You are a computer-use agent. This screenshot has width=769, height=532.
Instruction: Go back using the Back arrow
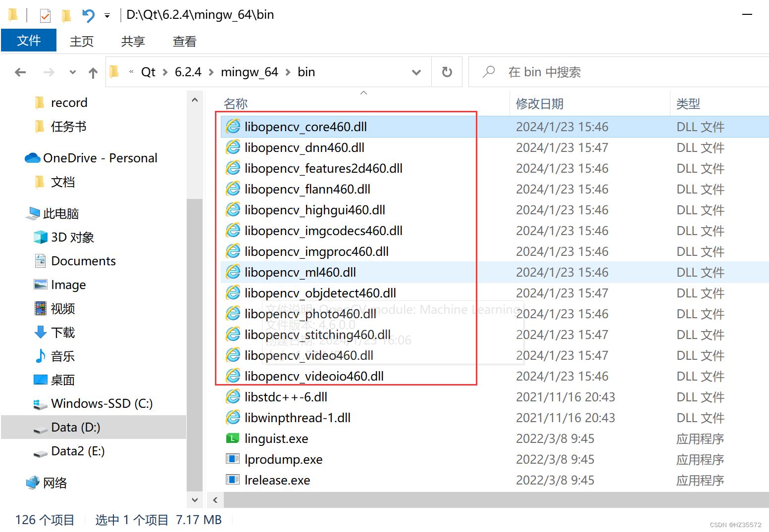coord(20,72)
